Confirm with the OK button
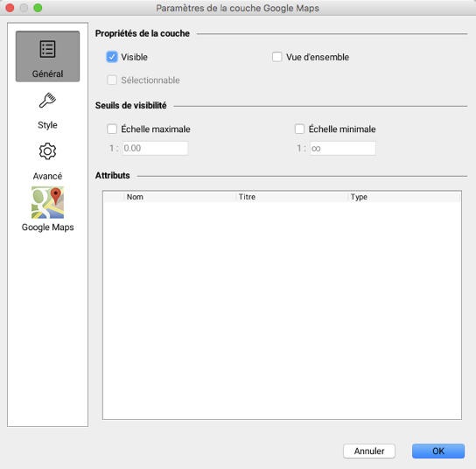 (x=438, y=451)
